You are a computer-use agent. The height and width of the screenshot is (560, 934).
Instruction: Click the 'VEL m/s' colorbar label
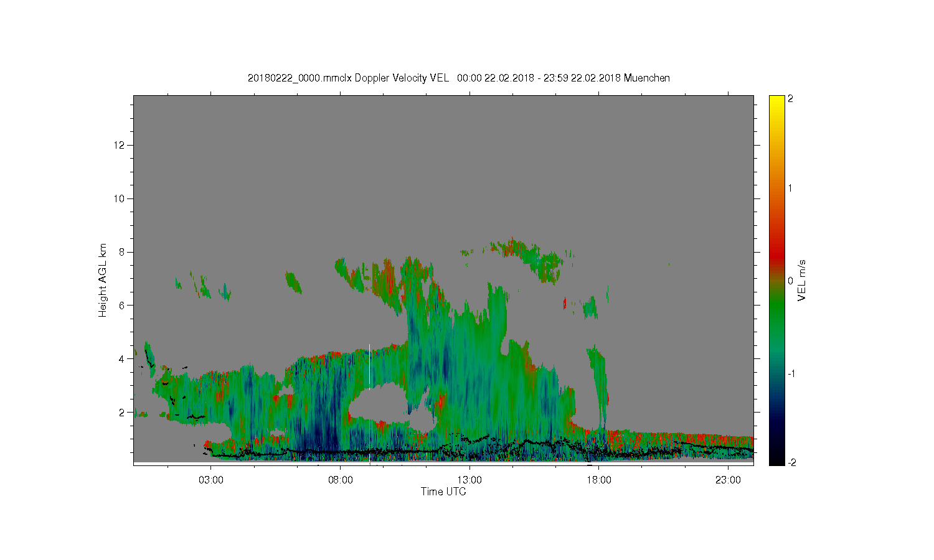[802, 280]
